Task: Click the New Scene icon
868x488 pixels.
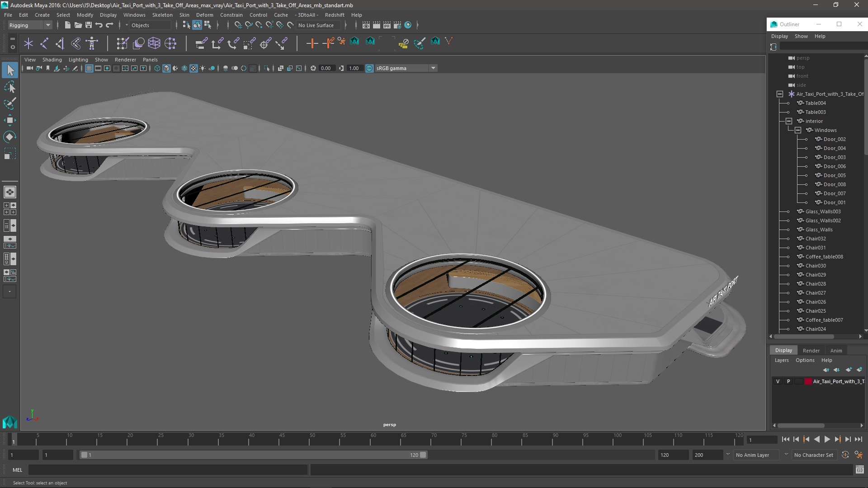Action: [x=67, y=25]
